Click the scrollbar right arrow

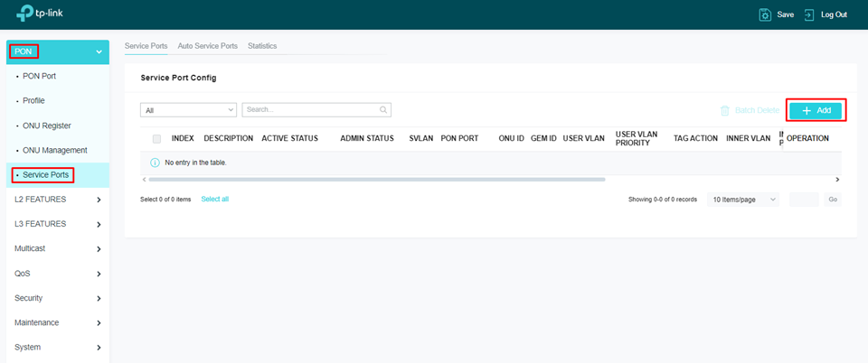tap(837, 180)
